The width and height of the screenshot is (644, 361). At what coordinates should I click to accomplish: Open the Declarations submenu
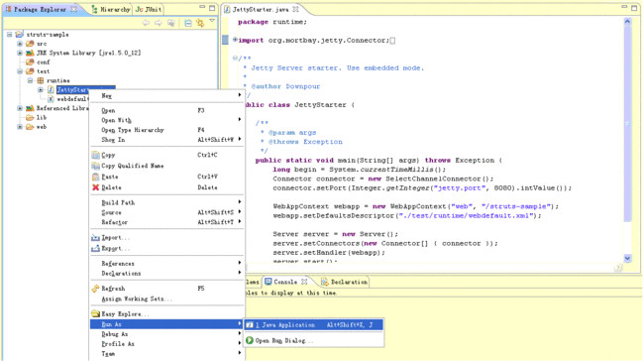pos(167,274)
